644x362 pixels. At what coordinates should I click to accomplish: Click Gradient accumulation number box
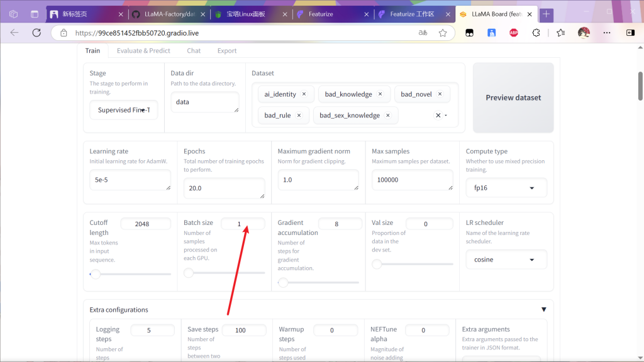tap(340, 224)
